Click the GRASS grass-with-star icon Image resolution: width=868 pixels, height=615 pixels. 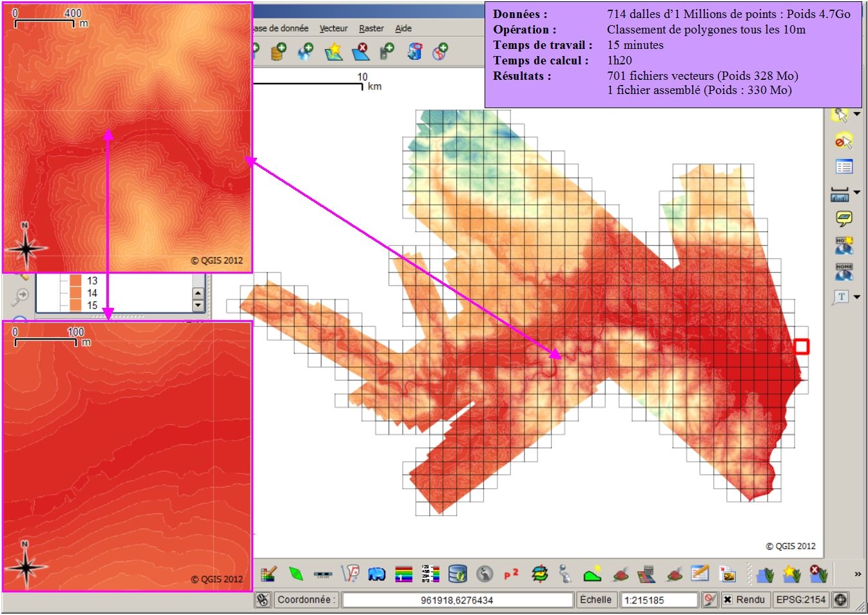click(x=792, y=573)
